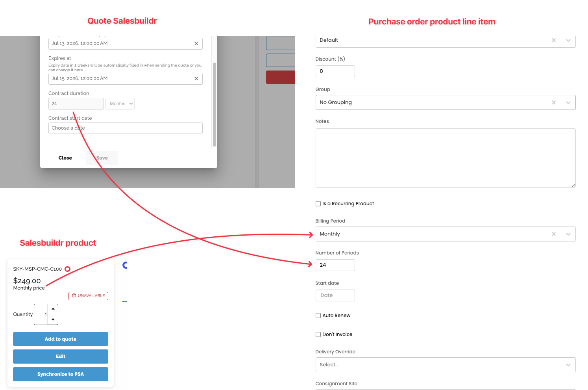Click the Contract duration label
588x390 pixels.
[69, 93]
